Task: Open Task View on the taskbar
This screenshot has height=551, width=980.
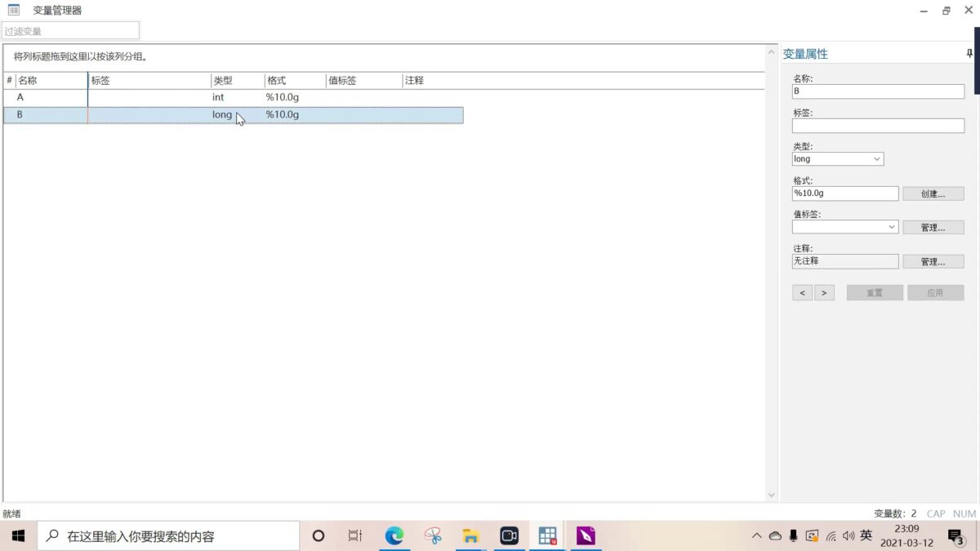Action: pyautogui.click(x=355, y=535)
